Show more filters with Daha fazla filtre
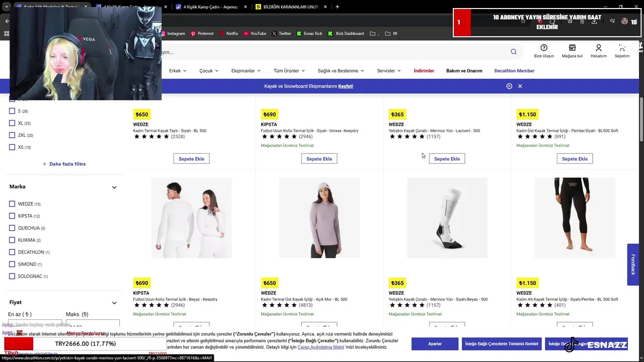Viewport: 644px width, 362px height. (64, 164)
